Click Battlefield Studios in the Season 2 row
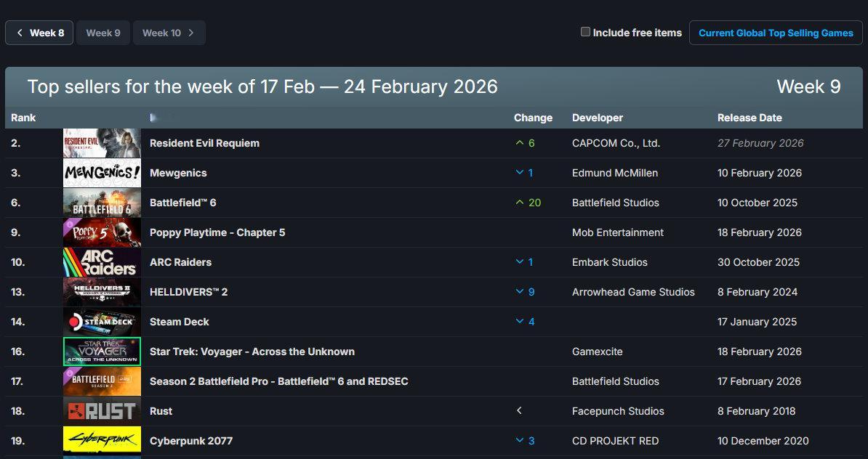 pyautogui.click(x=616, y=381)
